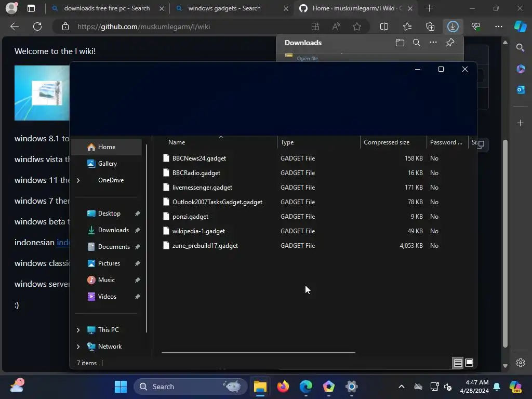This screenshot has width=532, height=399.
Task: Switch to details view in Explorer
Action: click(x=458, y=363)
